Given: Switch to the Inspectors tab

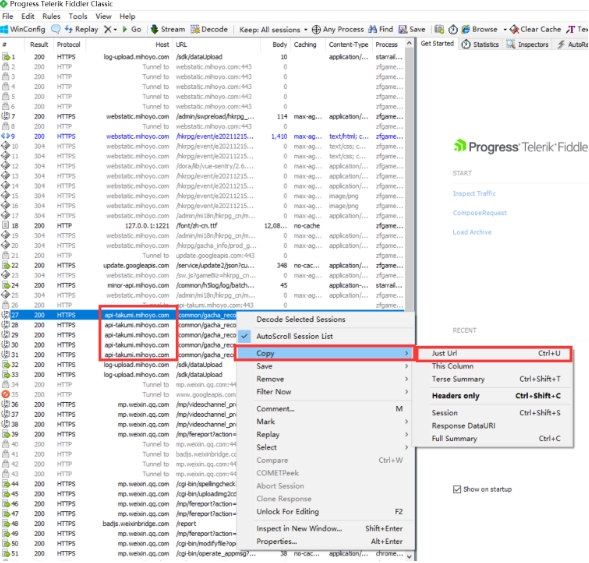Looking at the screenshot, I should pos(527,44).
